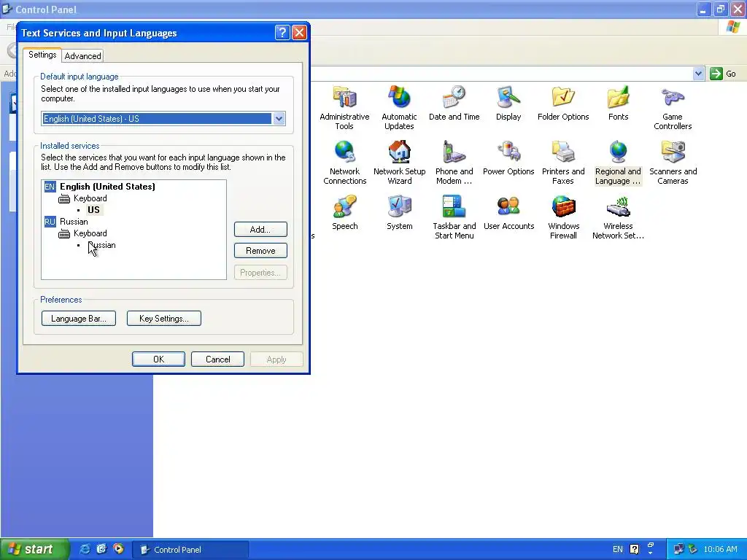
Task: Click the Add... button
Action: point(260,229)
